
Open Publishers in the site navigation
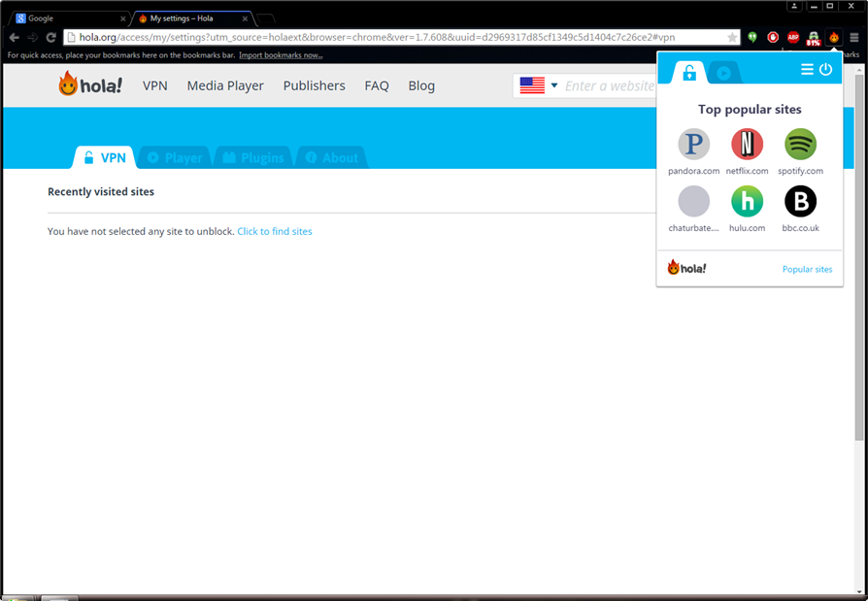314,85
